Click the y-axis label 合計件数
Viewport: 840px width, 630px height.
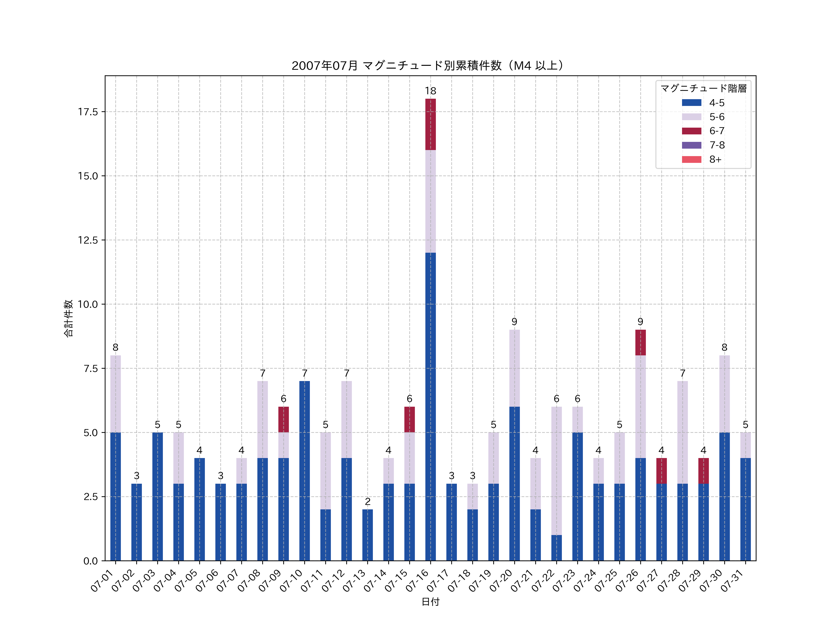(68, 318)
